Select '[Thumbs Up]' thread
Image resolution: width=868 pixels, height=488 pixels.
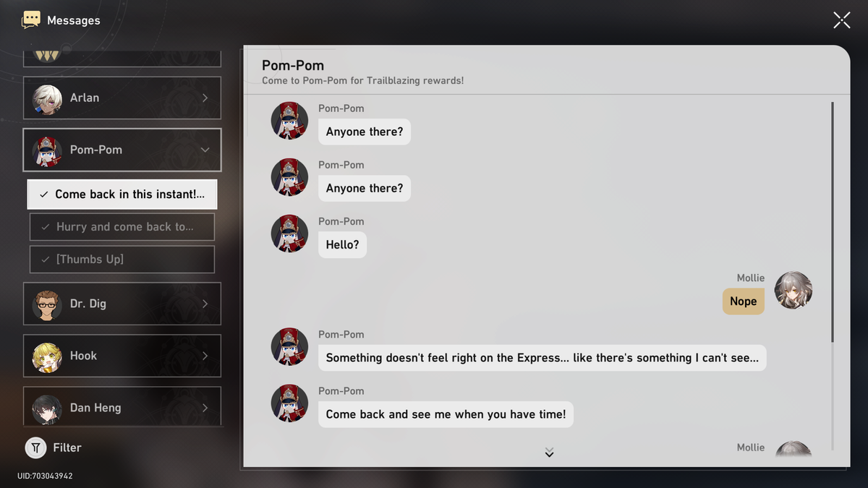point(122,260)
